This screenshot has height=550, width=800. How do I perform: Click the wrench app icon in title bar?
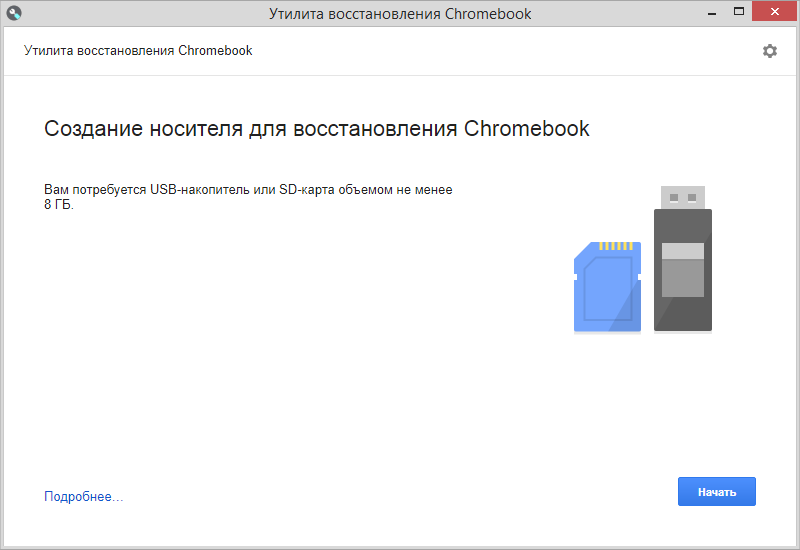[14, 13]
